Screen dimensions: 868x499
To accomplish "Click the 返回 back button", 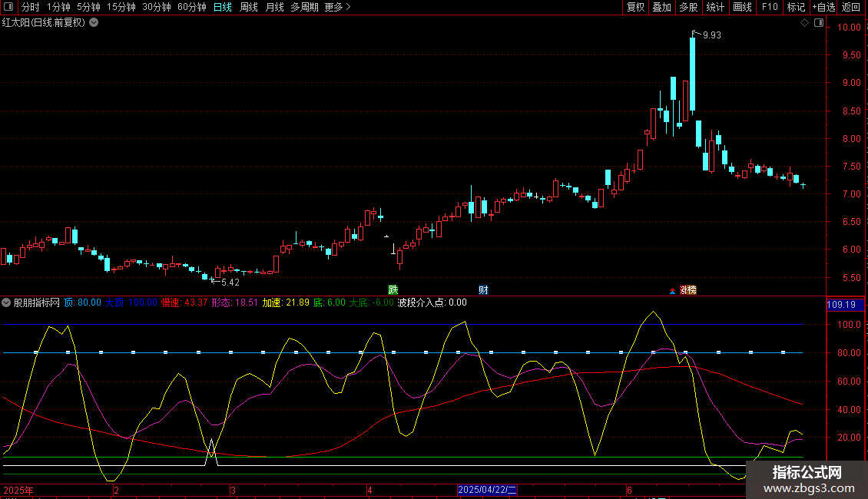I will [x=851, y=8].
